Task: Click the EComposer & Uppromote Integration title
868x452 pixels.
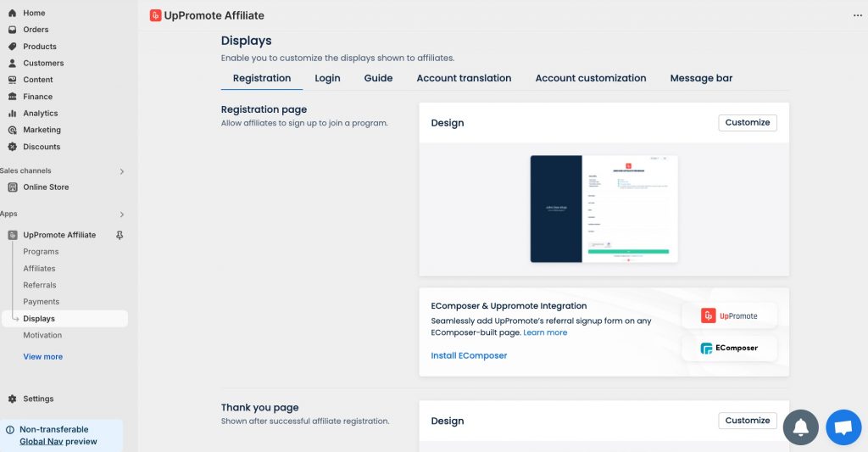Action: point(509,306)
